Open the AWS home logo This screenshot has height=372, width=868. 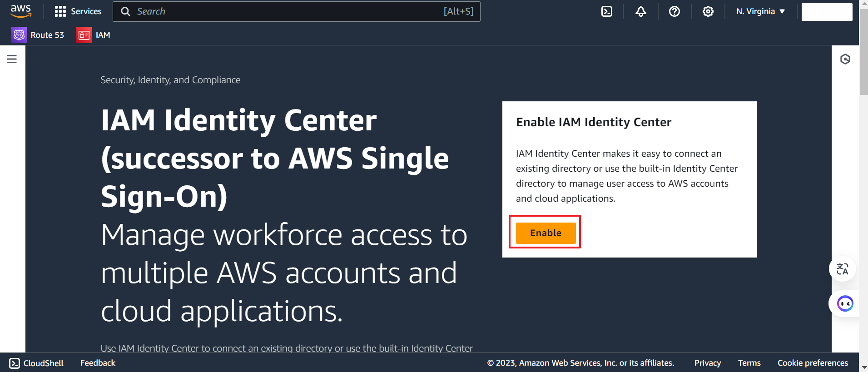coord(21,11)
